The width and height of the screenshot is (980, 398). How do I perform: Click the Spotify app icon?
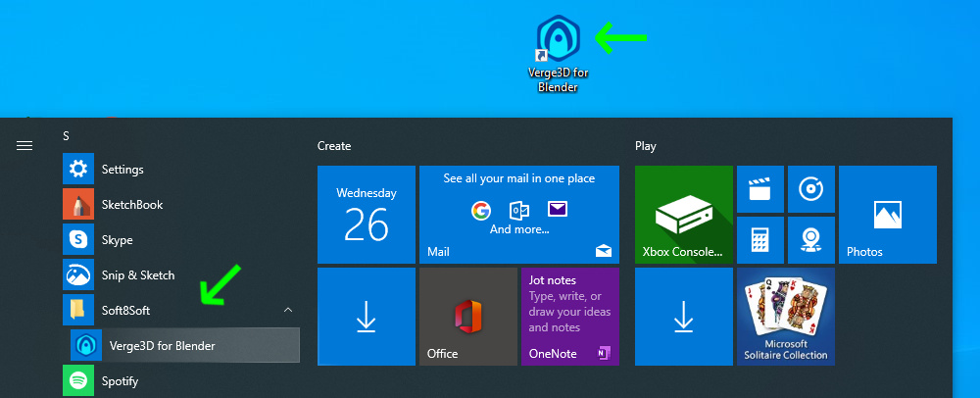pos(78,380)
